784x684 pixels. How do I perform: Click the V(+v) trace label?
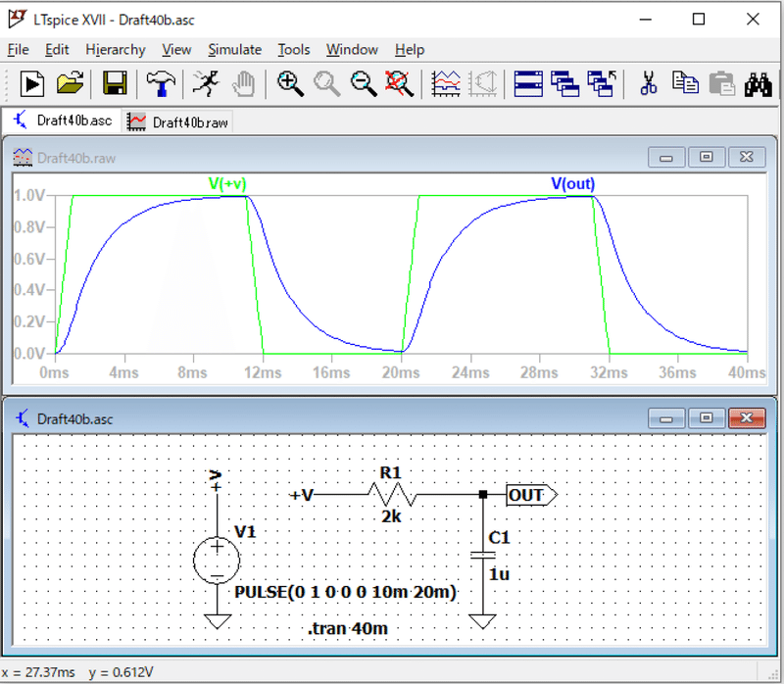pyautogui.click(x=227, y=183)
